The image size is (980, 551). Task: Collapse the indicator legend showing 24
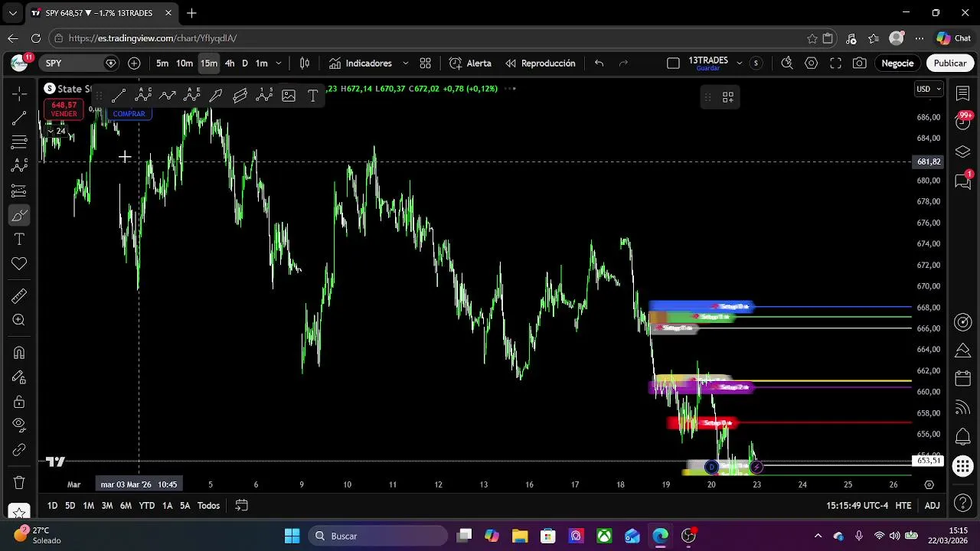tap(57, 131)
